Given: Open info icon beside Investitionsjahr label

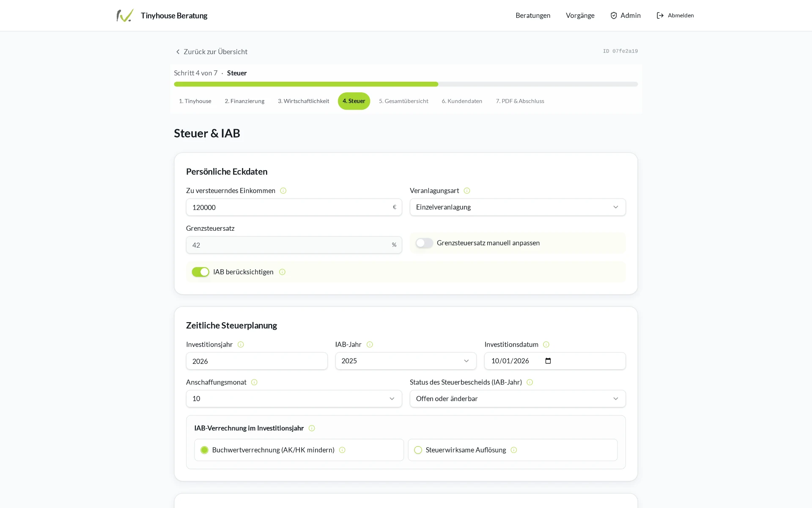Looking at the screenshot, I should click(x=241, y=344).
